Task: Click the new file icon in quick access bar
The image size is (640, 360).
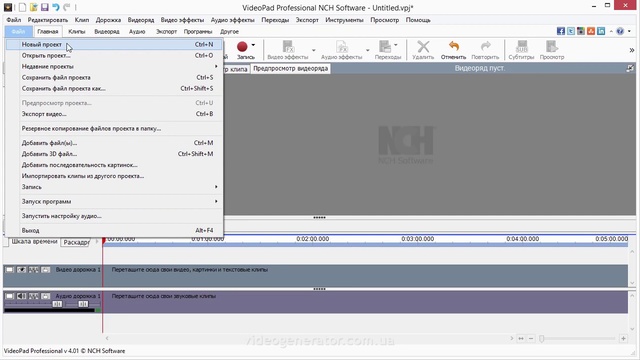Action: (x=22, y=7)
